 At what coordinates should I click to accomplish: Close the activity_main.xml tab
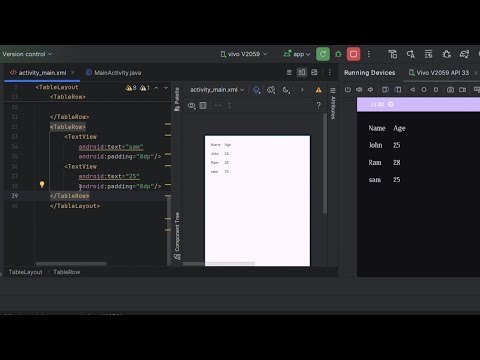(73, 72)
